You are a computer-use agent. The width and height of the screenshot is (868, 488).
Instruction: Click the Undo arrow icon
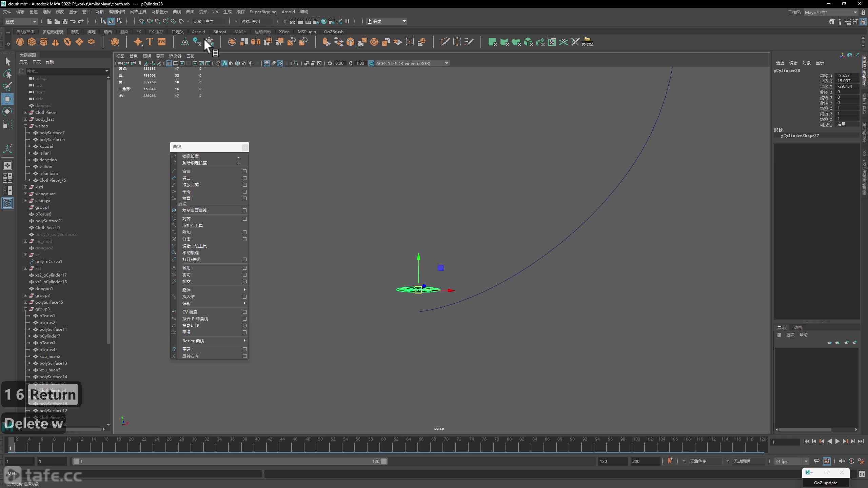[73, 21]
